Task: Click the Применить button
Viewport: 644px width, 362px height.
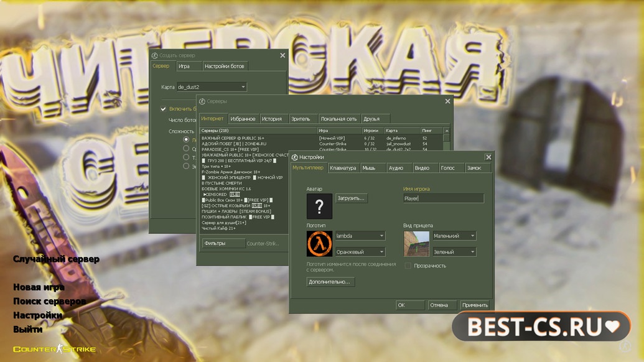Action: (475, 305)
